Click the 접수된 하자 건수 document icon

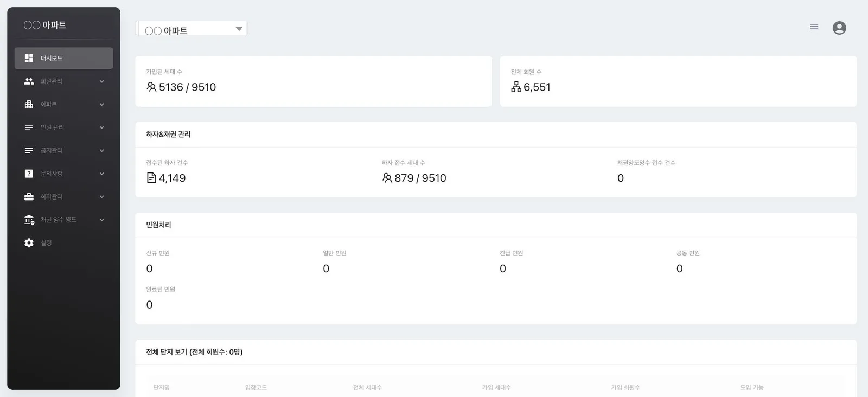click(151, 178)
